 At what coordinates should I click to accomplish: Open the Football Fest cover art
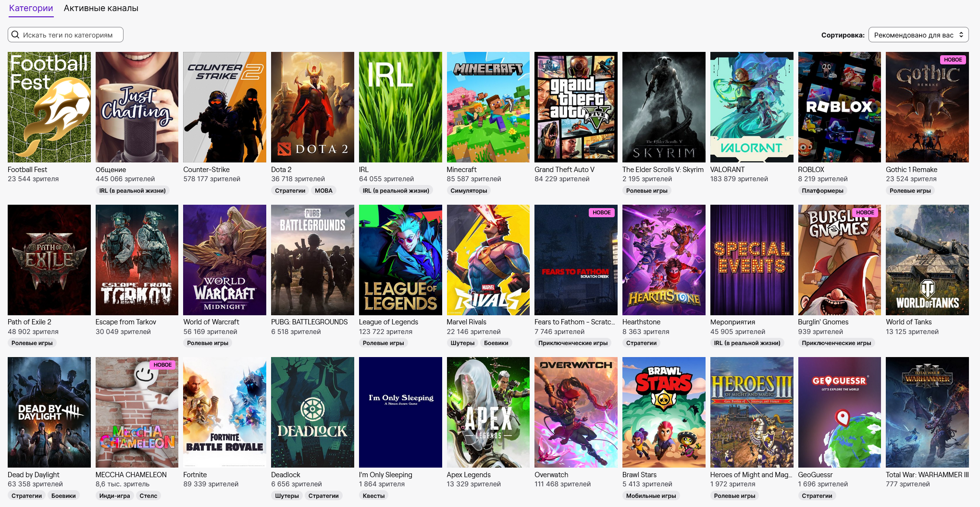click(x=49, y=107)
